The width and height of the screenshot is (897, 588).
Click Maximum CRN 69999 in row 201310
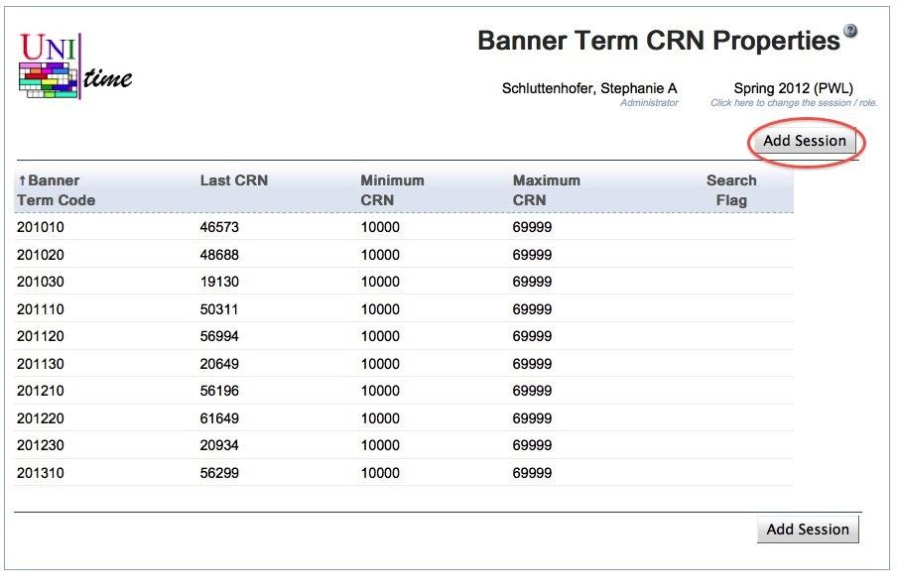[532, 473]
